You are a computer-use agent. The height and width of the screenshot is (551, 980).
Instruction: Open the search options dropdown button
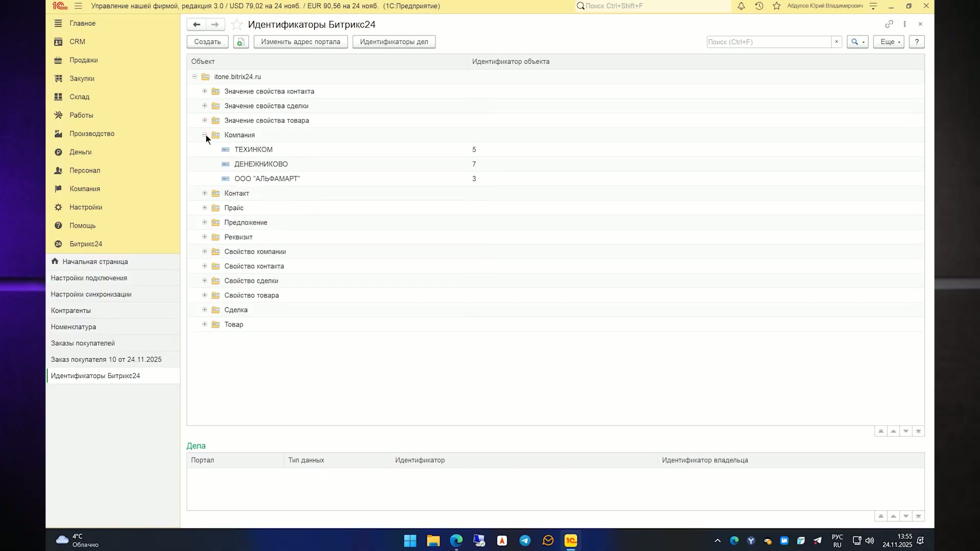click(857, 42)
